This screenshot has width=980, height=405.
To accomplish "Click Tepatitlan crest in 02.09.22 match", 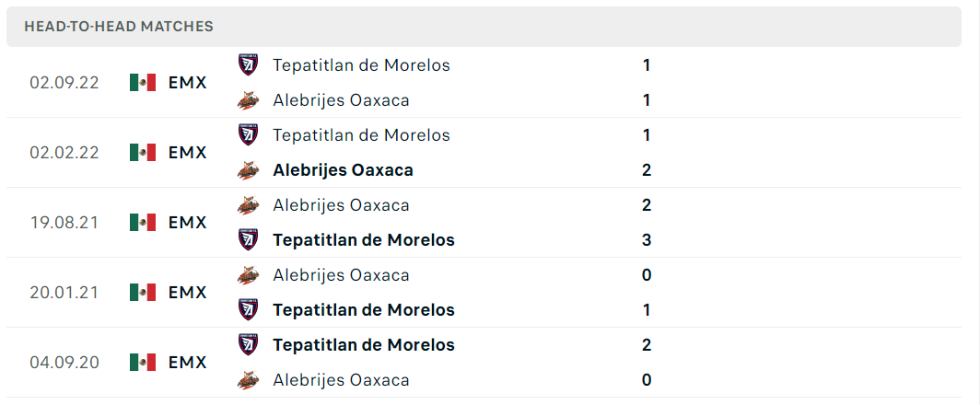I will 248,65.
